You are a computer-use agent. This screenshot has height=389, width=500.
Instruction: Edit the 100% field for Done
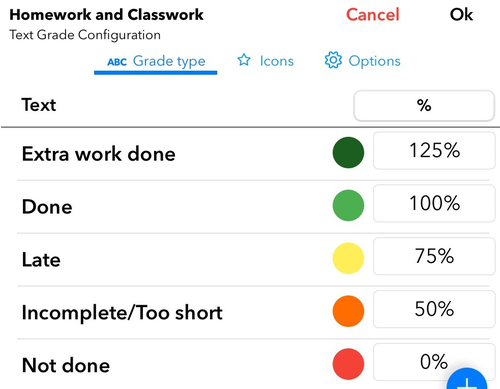click(x=434, y=203)
